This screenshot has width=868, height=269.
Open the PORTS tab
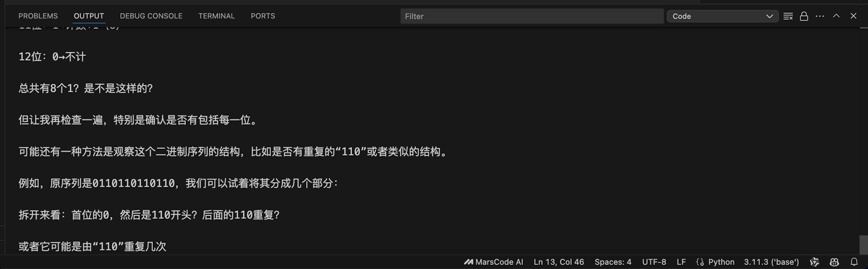tap(263, 16)
